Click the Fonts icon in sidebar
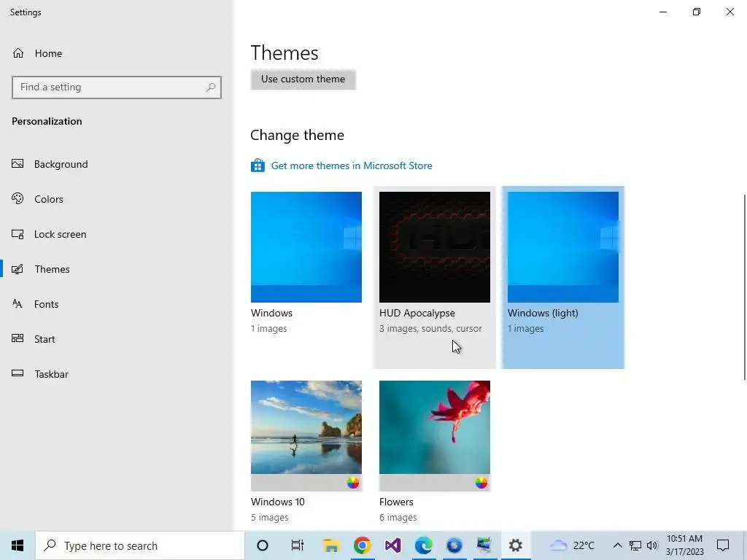 (18, 304)
